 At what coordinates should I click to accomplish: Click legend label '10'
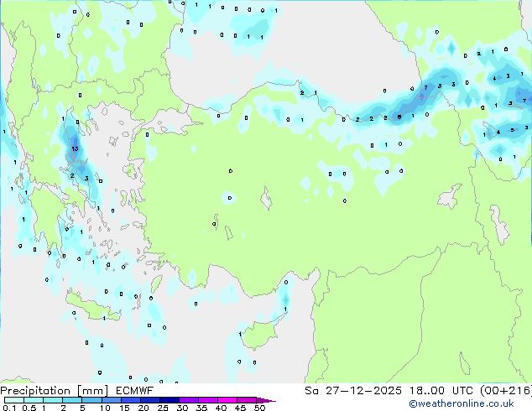(105, 408)
